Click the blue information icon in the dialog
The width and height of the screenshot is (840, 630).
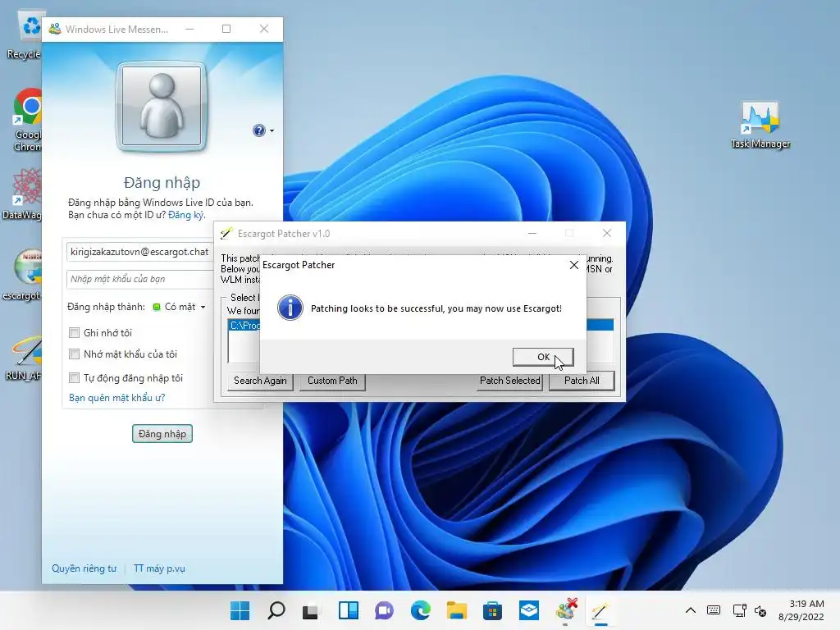point(290,308)
